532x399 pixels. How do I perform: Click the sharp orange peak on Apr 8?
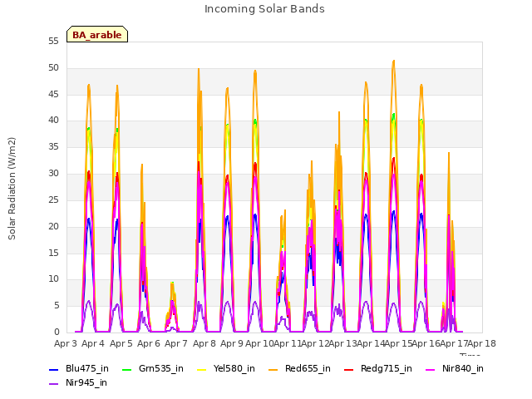point(199,70)
